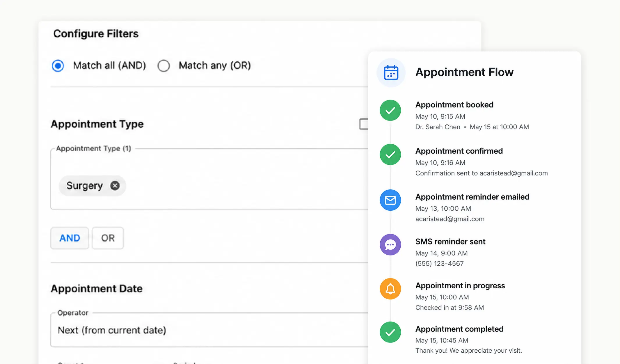Tick the checkbox beside Appointment Type heading

[x=364, y=124]
